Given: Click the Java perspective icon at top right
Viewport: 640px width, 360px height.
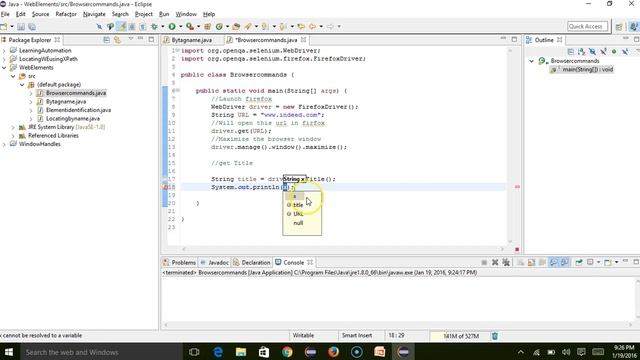Looking at the screenshot, I should [633, 27].
